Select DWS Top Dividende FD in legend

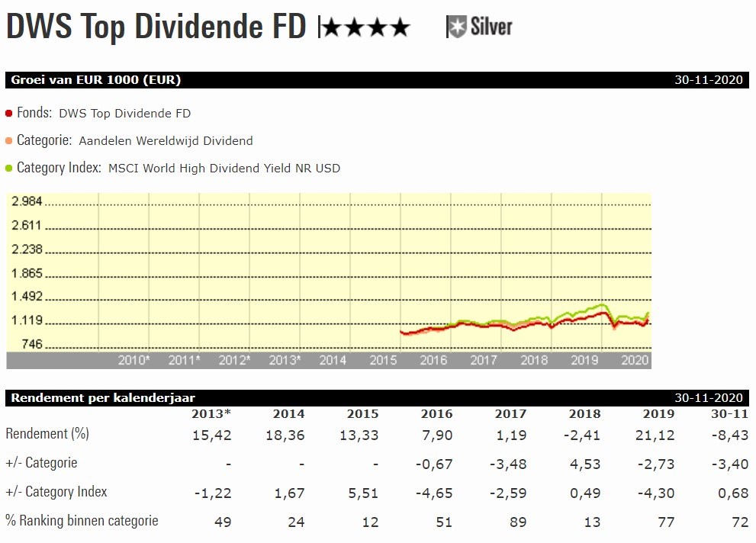(x=124, y=114)
